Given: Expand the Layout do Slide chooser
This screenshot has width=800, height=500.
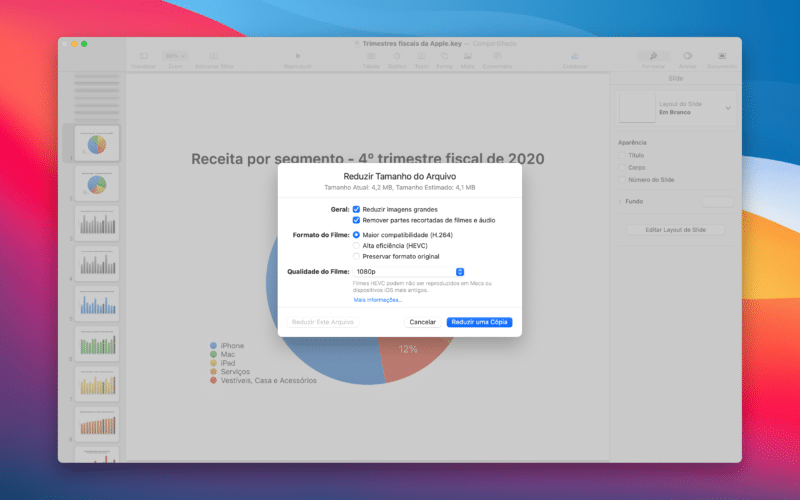Looking at the screenshot, I should [728, 108].
